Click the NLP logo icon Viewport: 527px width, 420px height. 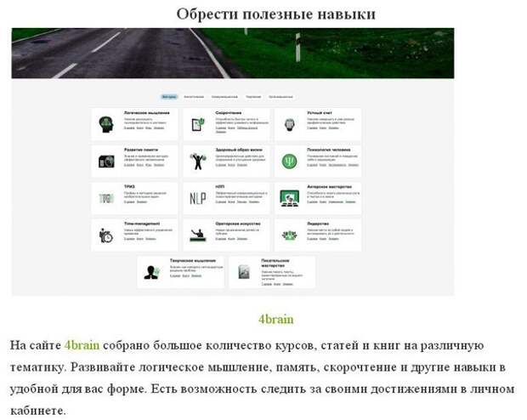[x=198, y=198]
